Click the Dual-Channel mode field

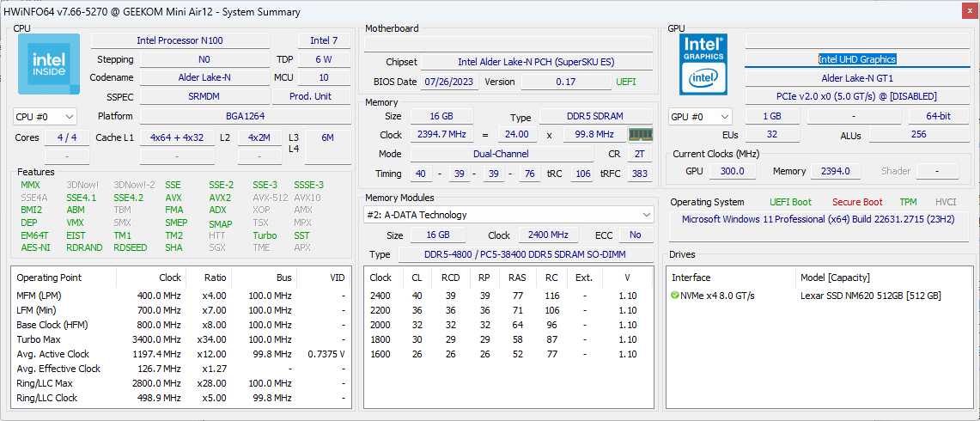pyautogui.click(x=502, y=154)
